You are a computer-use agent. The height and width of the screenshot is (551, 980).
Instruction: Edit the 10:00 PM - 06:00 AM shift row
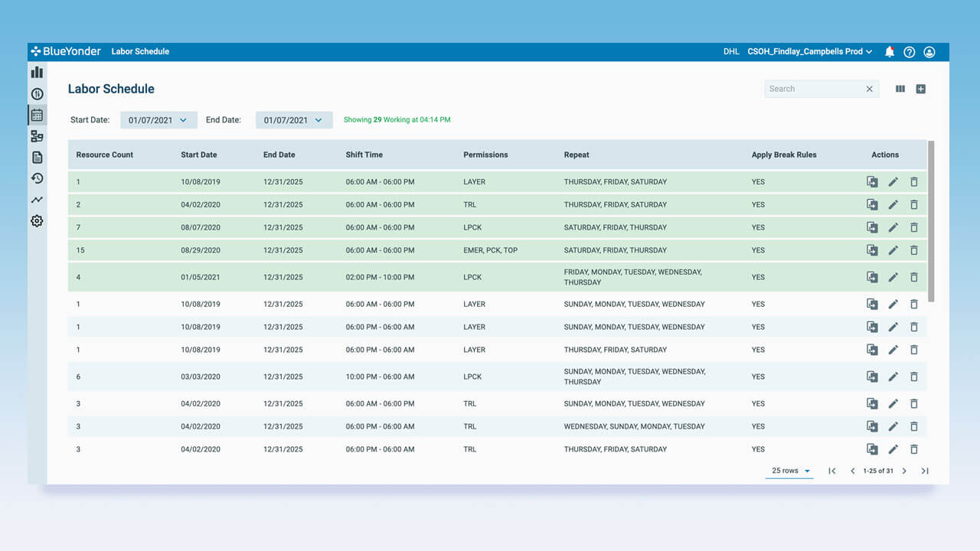(893, 377)
